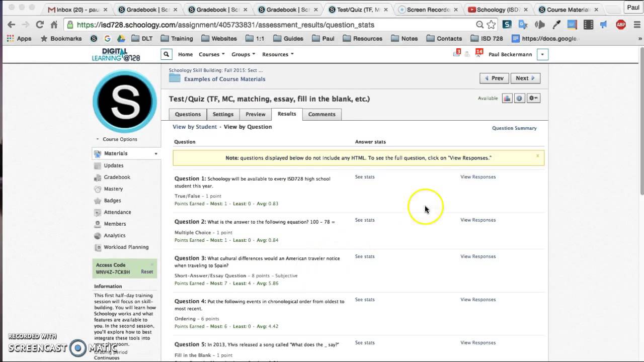Select the Results tab
The width and height of the screenshot is (644, 362).
coord(287,114)
